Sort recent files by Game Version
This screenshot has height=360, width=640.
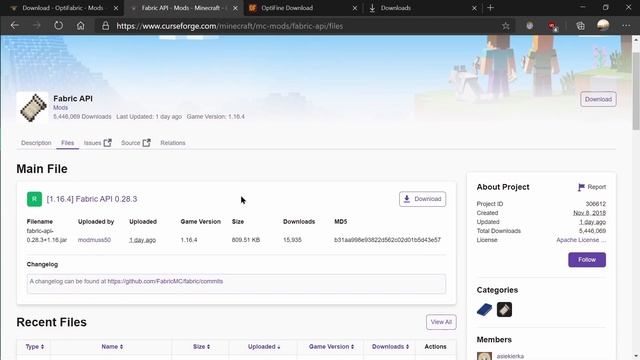coord(331,347)
